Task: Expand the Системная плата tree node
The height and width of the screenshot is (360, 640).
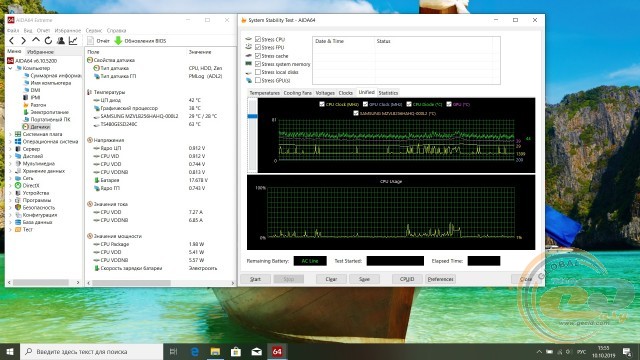Action: pyautogui.click(x=11, y=134)
